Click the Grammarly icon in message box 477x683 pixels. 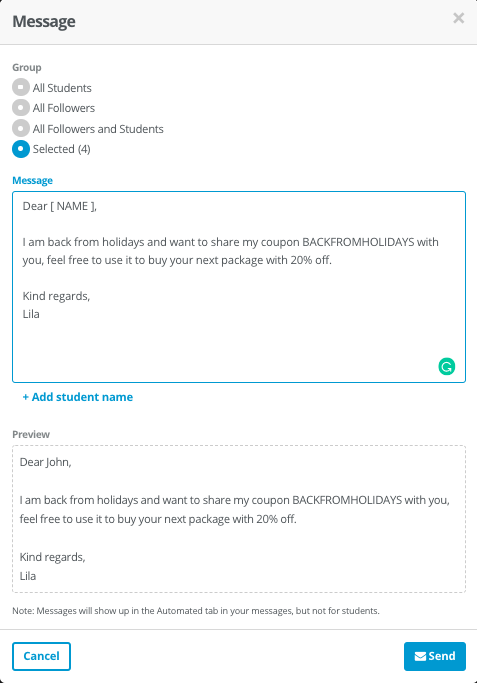pyautogui.click(x=447, y=366)
